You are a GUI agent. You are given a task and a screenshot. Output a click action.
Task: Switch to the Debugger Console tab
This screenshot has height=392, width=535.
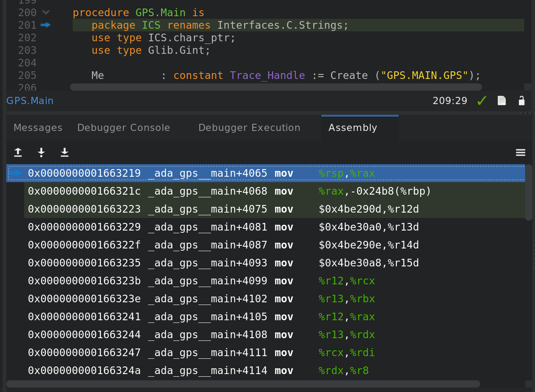click(x=123, y=127)
